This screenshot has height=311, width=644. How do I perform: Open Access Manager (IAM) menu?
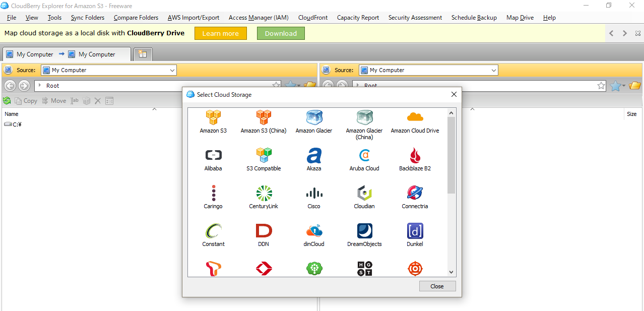pos(259,17)
